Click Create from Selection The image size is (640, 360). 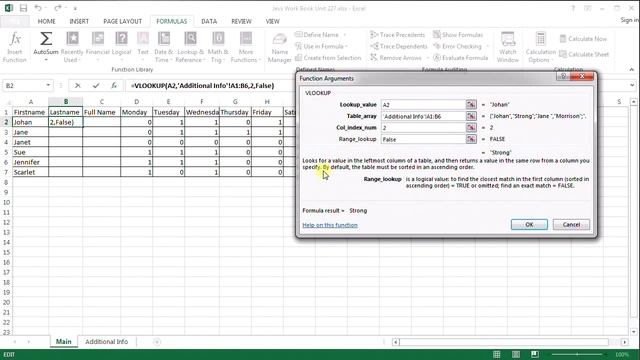point(328,58)
